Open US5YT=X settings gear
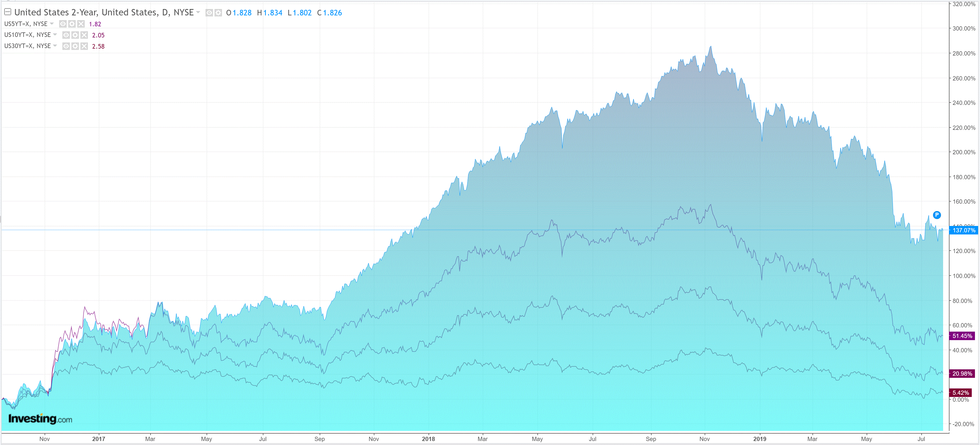The height and width of the screenshot is (445, 980). (72, 24)
